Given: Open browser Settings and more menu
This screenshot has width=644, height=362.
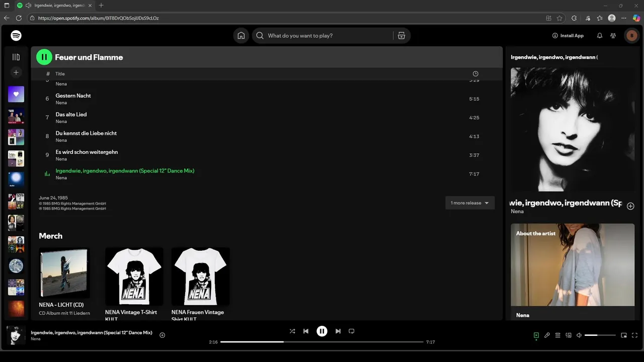Looking at the screenshot, I should click(x=624, y=18).
